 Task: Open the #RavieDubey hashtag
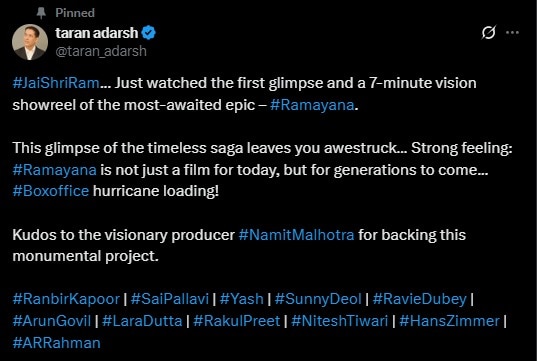coord(420,299)
